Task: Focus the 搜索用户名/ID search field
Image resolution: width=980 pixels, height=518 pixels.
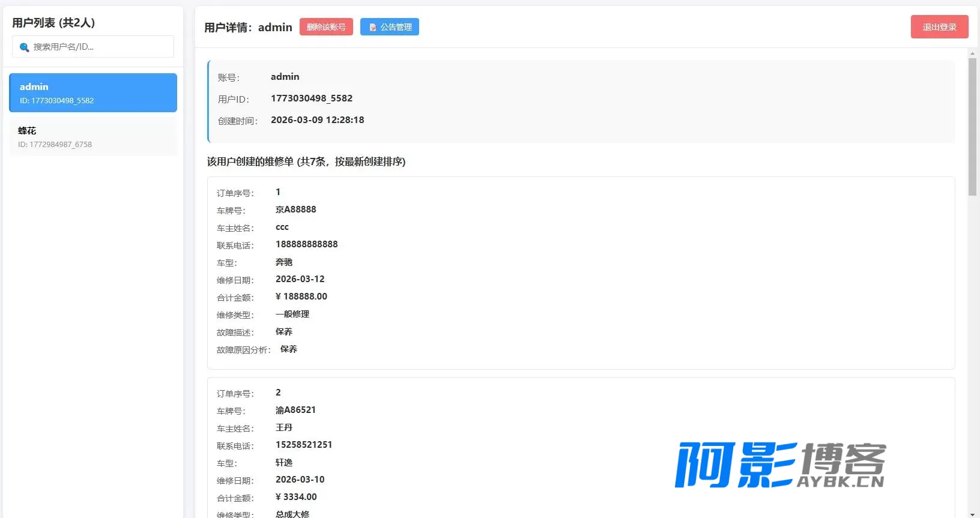Action: click(93, 47)
